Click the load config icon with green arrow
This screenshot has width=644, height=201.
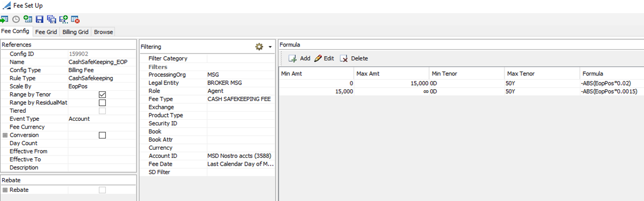click(4, 19)
